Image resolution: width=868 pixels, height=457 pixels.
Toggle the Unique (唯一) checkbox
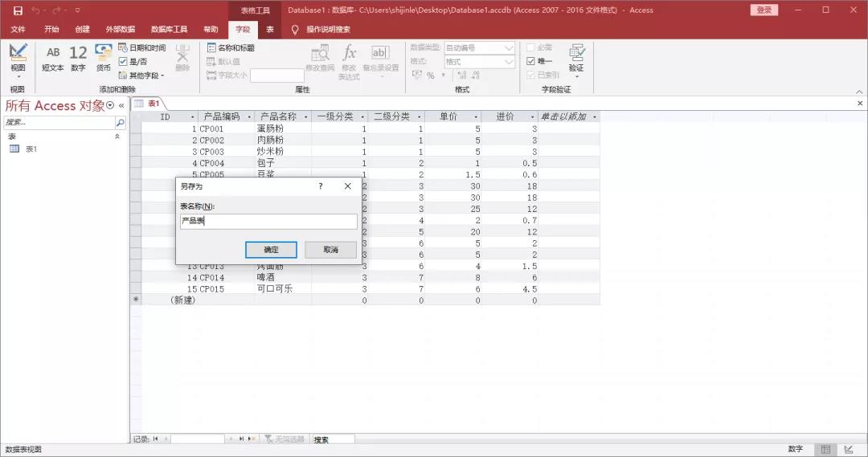click(x=530, y=61)
